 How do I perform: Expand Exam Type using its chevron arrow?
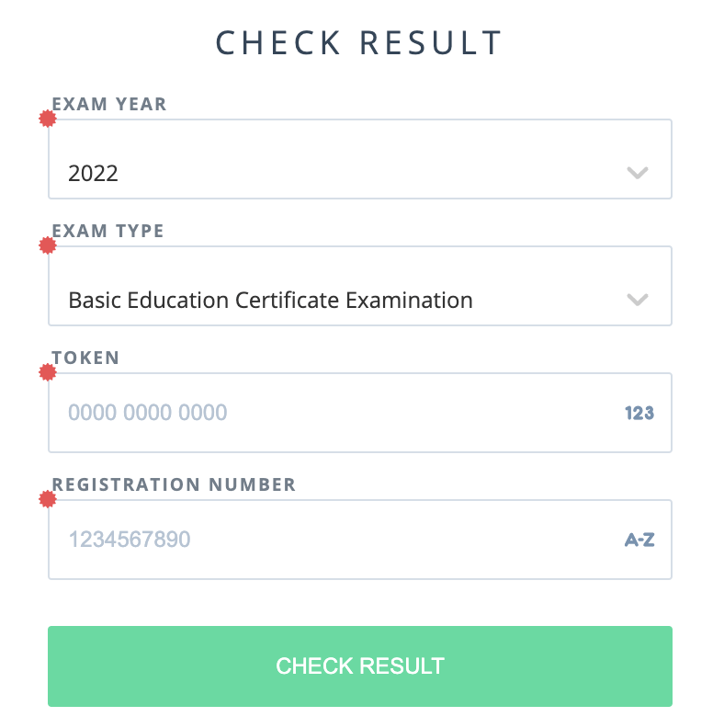pos(638,300)
